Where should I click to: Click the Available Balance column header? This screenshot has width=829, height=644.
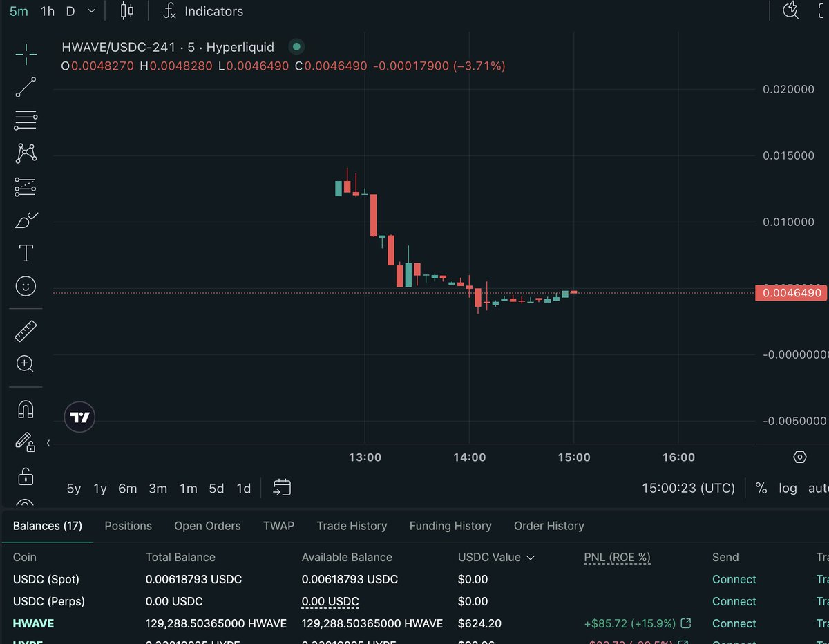347,557
